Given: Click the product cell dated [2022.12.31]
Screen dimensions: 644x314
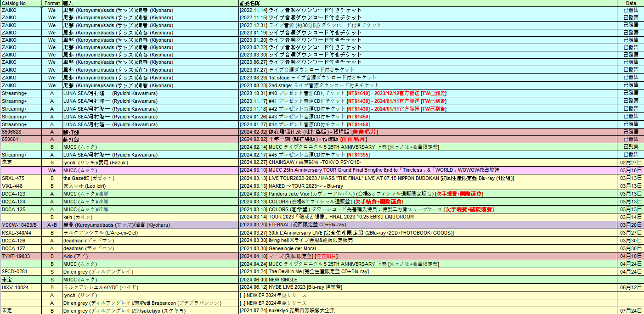Looking at the screenshot, I should [x=428, y=25].
